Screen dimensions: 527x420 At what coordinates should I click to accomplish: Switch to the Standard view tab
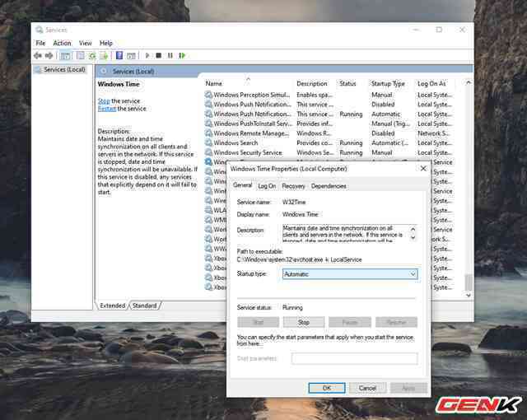pos(145,306)
